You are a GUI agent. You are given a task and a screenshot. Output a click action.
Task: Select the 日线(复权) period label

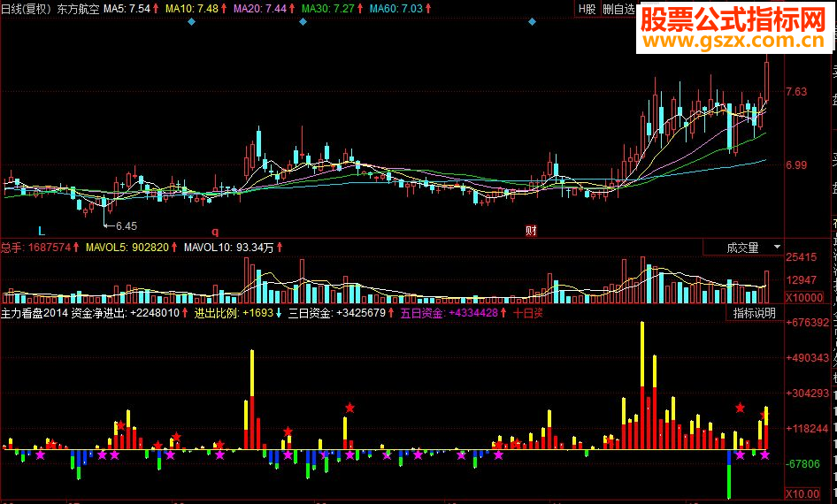coord(27,9)
